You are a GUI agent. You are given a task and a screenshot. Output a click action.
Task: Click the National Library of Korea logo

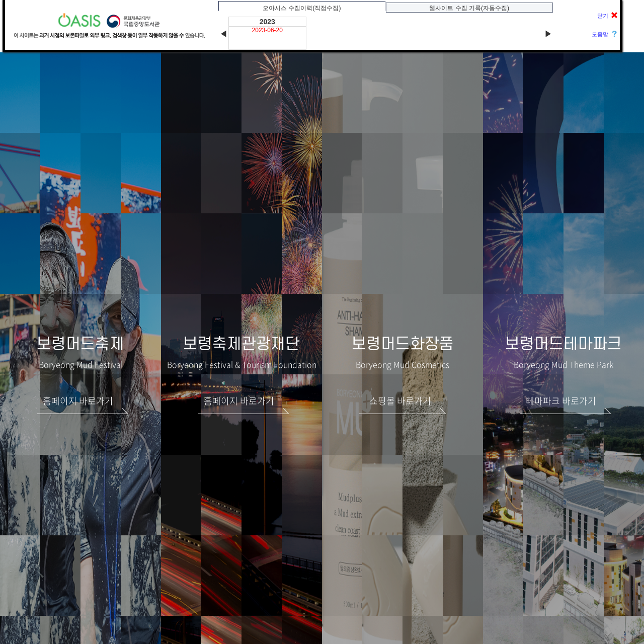pos(133,21)
